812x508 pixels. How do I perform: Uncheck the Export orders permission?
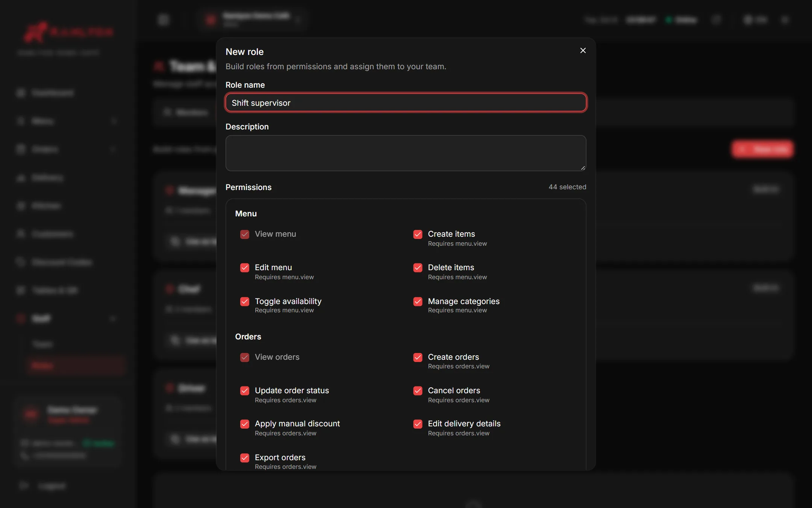click(244, 458)
